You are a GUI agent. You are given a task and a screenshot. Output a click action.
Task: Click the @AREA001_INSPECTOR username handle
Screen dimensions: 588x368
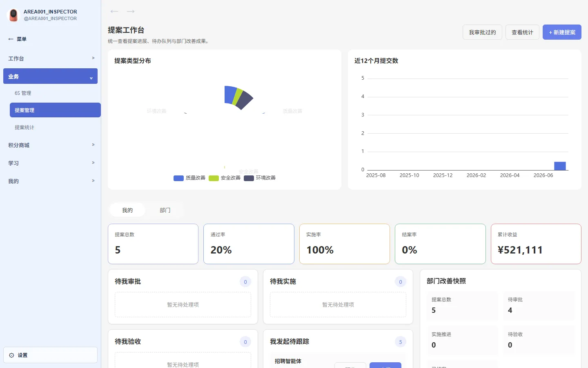click(50, 18)
